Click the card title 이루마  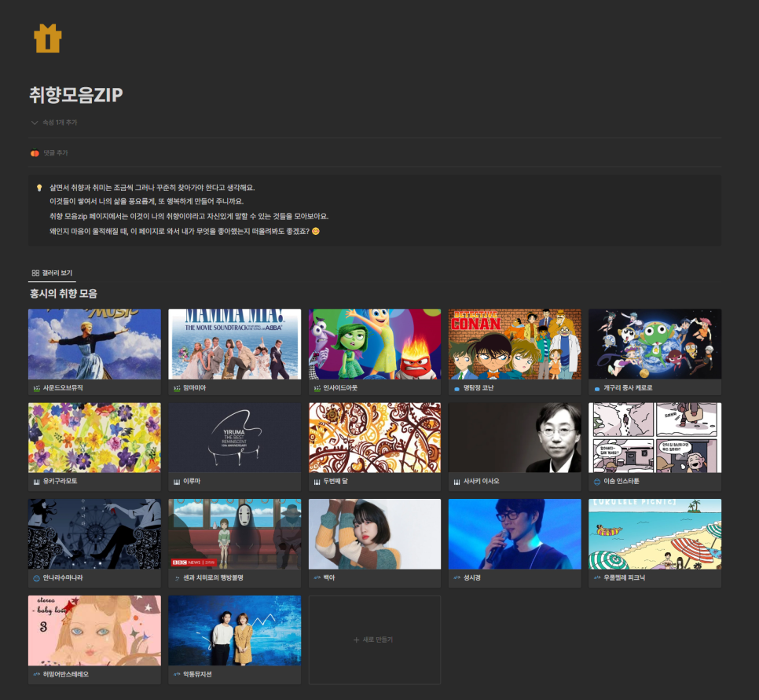pos(192,482)
